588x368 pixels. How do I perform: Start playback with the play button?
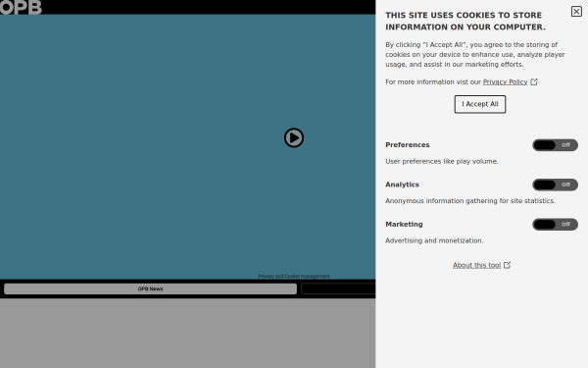pos(294,137)
